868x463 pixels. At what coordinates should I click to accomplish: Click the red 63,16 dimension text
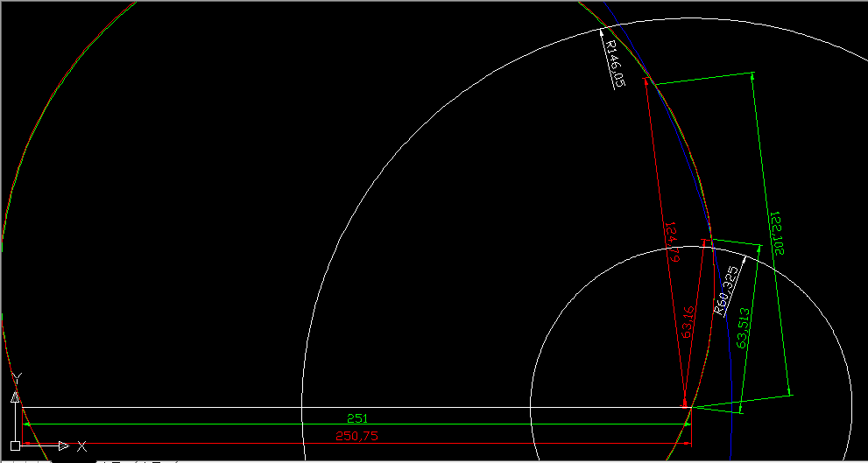click(x=688, y=320)
